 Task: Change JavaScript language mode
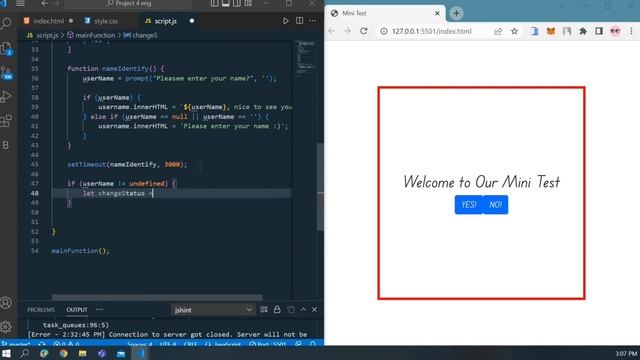click(x=223, y=344)
